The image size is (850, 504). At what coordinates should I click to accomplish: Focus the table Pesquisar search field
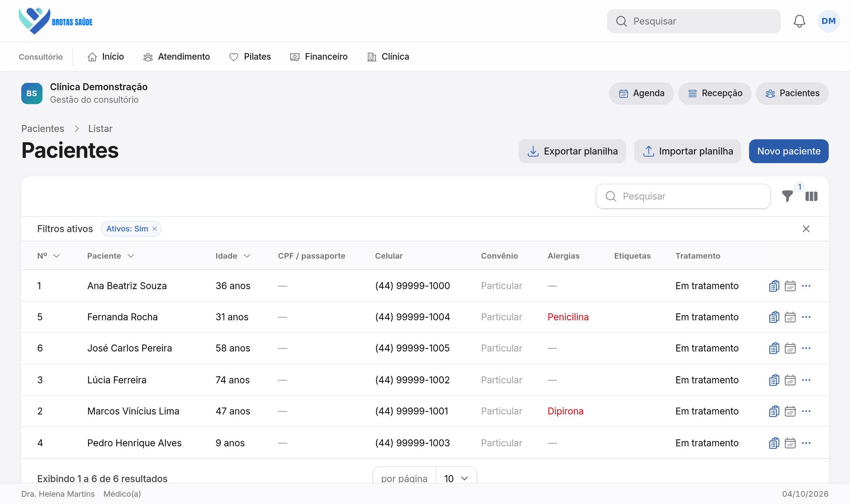click(x=683, y=196)
